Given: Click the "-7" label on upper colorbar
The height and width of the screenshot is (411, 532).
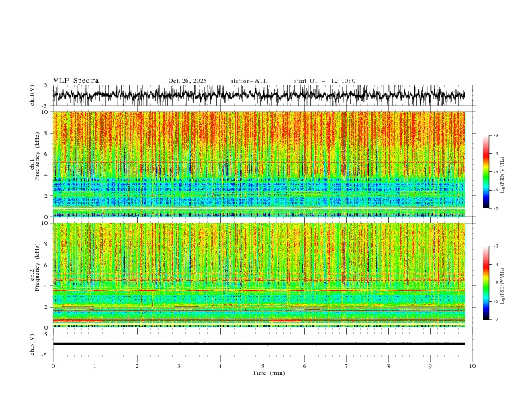Looking at the screenshot, I should click(496, 208).
